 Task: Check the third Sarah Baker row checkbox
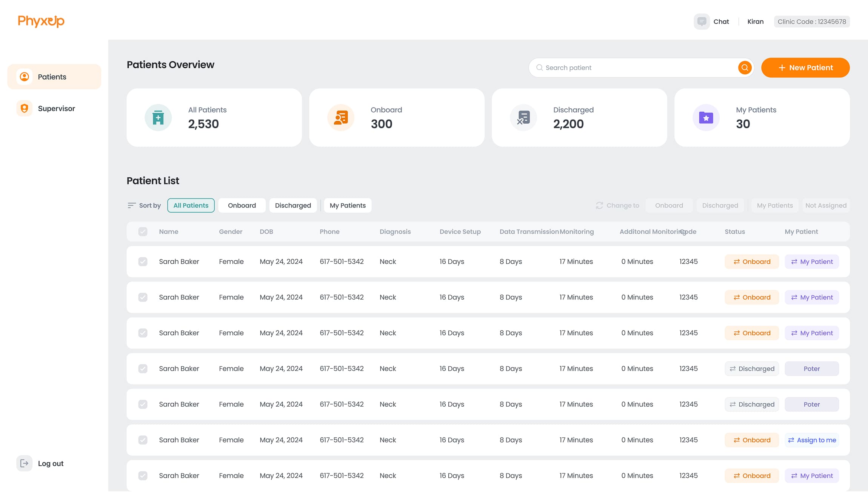(143, 333)
